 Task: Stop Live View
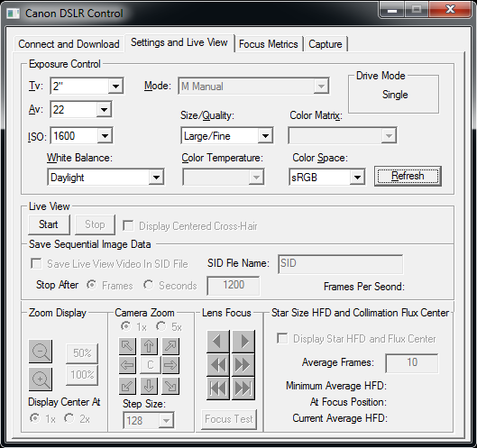95,224
